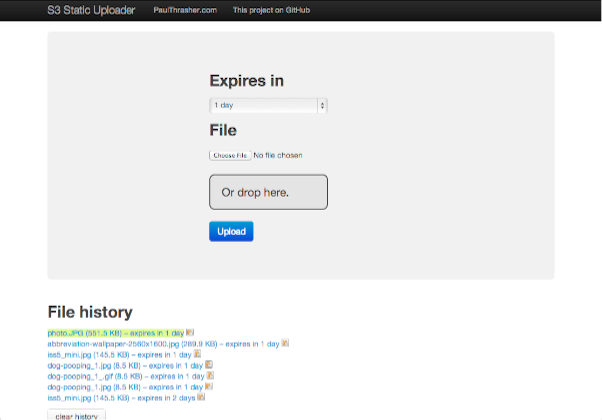Open iss5_mini.jpg link that expires in 1 day
602x420 pixels.
(69, 354)
